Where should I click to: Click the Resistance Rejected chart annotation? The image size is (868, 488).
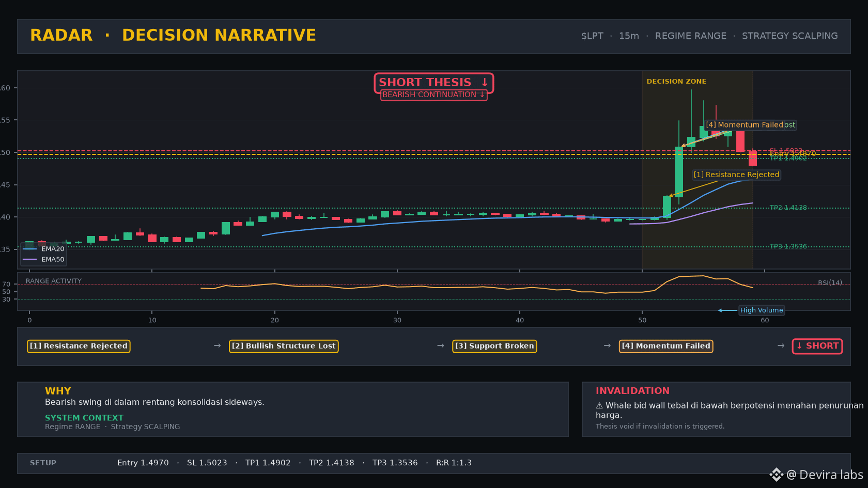click(736, 175)
